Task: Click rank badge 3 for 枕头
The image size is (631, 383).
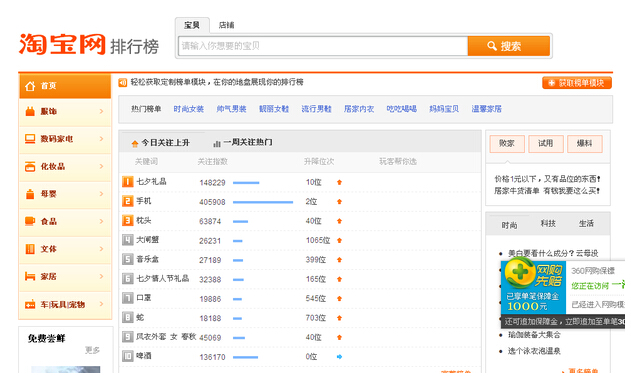Action: click(x=128, y=220)
